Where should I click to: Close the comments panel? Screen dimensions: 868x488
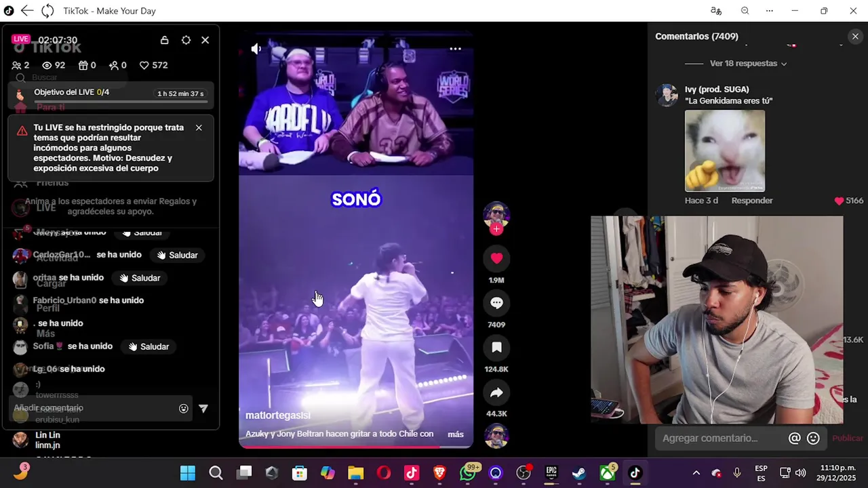click(854, 37)
